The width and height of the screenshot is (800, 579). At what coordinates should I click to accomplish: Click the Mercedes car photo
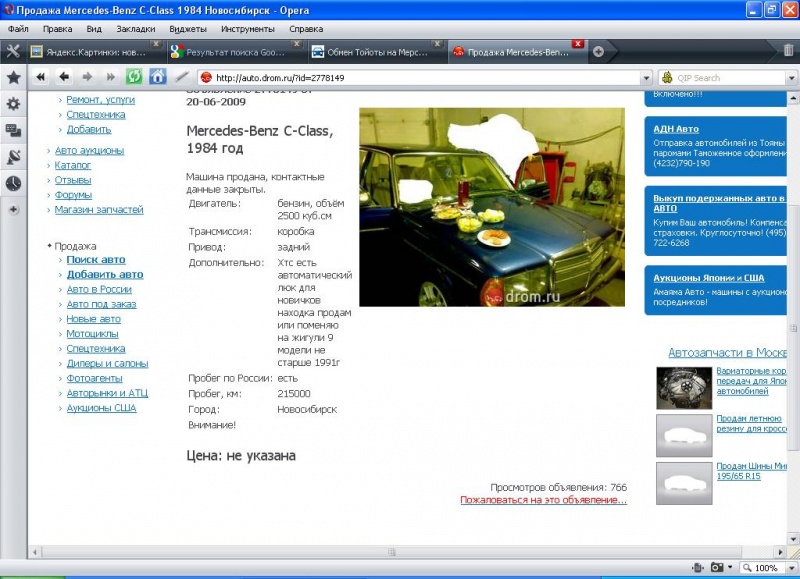[491, 207]
